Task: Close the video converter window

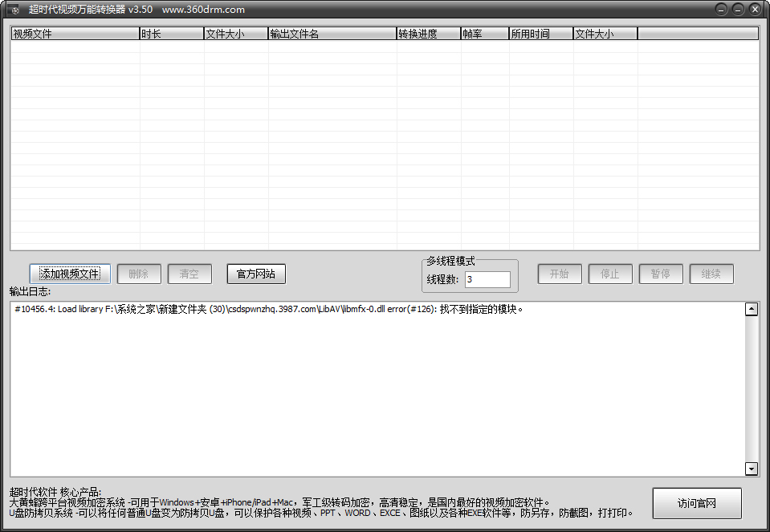Action: click(756, 10)
